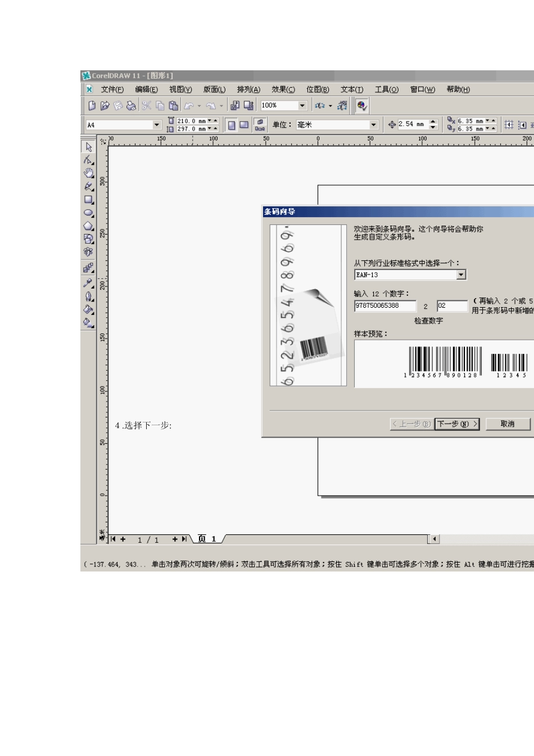This screenshot has width=534, height=756.
Task: Open the A4 paper size dropdown
Action: pyautogui.click(x=157, y=125)
